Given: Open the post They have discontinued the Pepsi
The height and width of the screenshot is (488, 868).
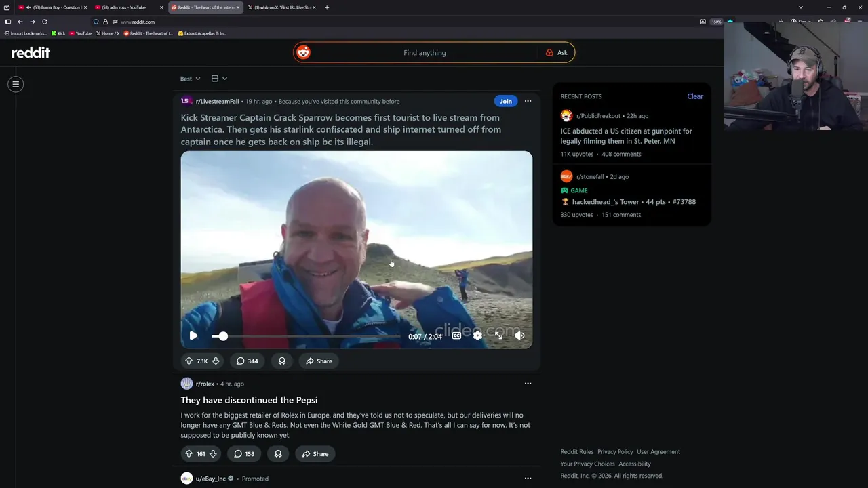Looking at the screenshot, I should 249,400.
